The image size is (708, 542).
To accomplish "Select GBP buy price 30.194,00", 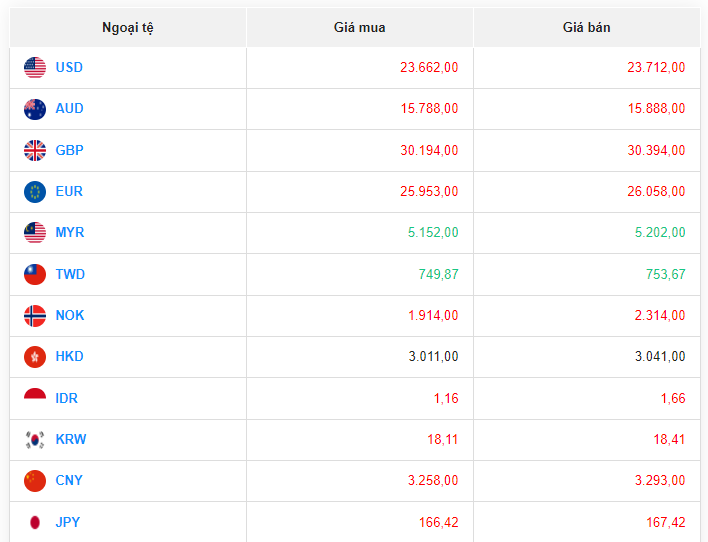I will coord(429,150).
